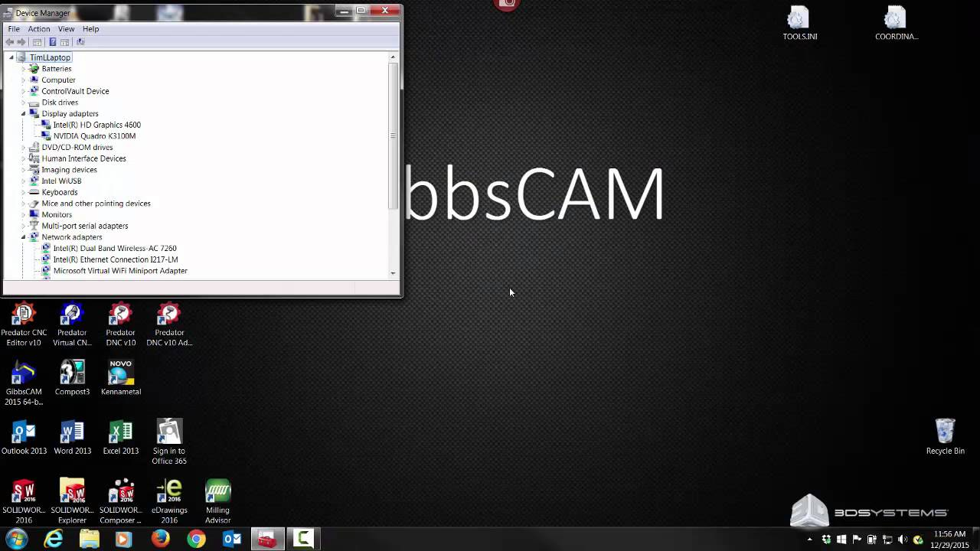Select Multi-port serial adapters label
Screen dimensions: 980x551
84,226
